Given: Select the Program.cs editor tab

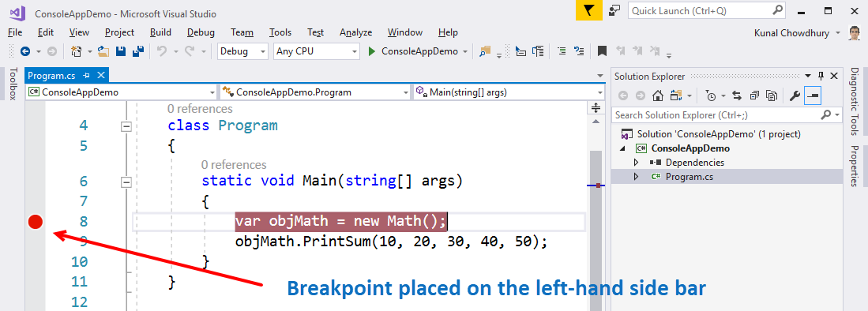Looking at the screenshot, I should click(51, 75).
